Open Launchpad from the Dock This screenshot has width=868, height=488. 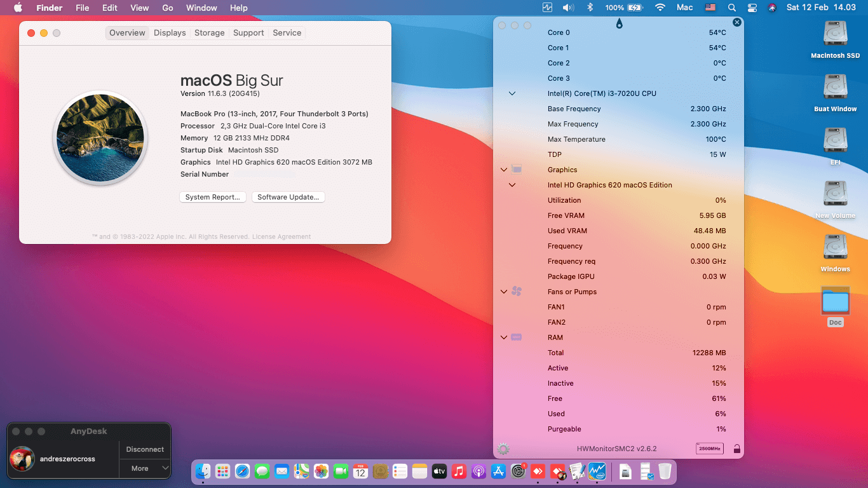[222, 471]
